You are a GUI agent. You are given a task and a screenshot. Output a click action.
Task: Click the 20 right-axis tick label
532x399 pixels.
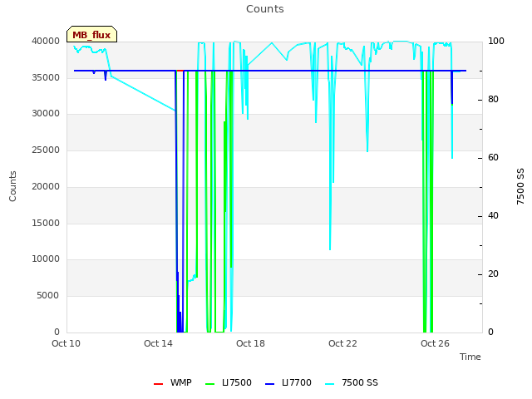click(x=493, y=273)
